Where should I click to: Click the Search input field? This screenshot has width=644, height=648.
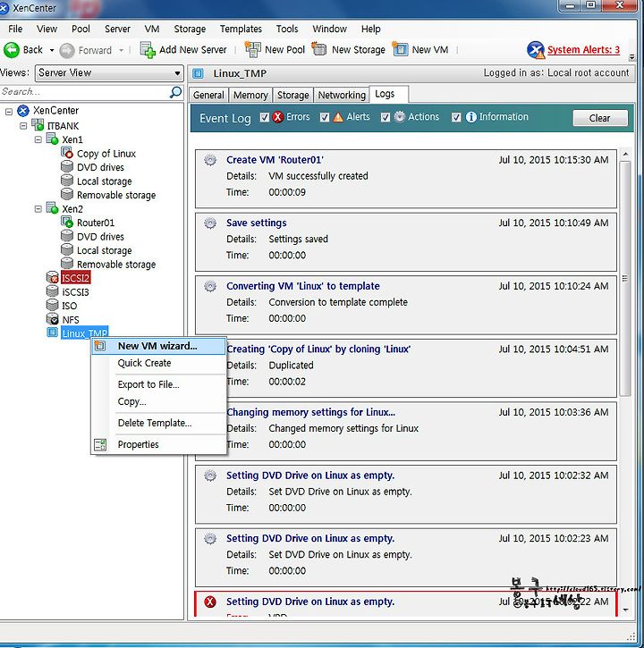pyautogui.click(x=85, y=92)
